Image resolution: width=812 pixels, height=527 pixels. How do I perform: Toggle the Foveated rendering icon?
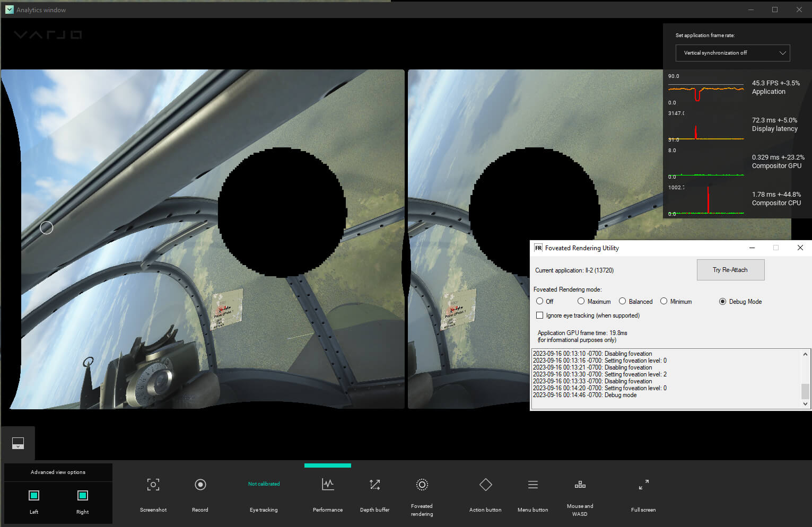click(422, 485)
